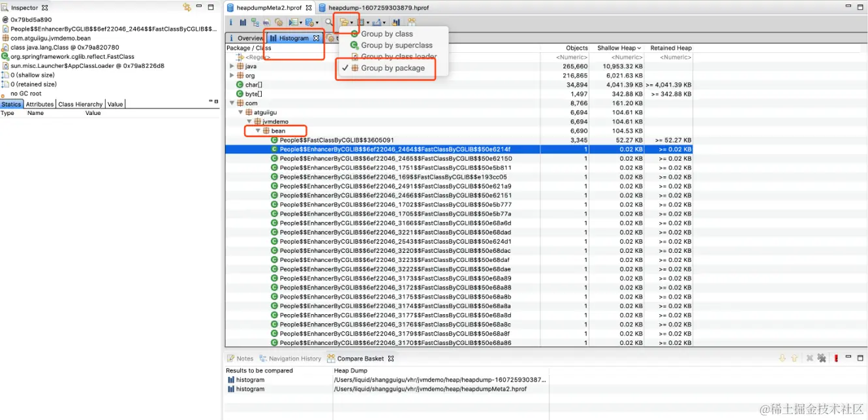Close the Histogram tab

coord(317,38)
